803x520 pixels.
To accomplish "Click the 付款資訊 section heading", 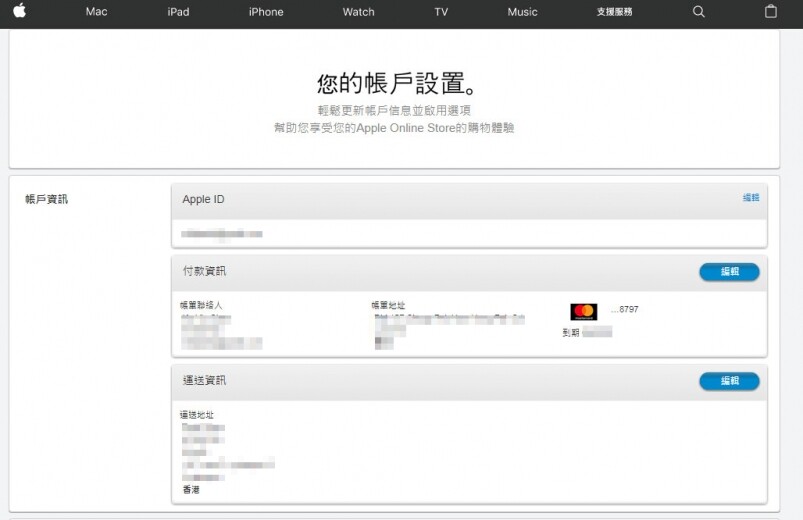I will pyautogui.click(x=204, y=271).
